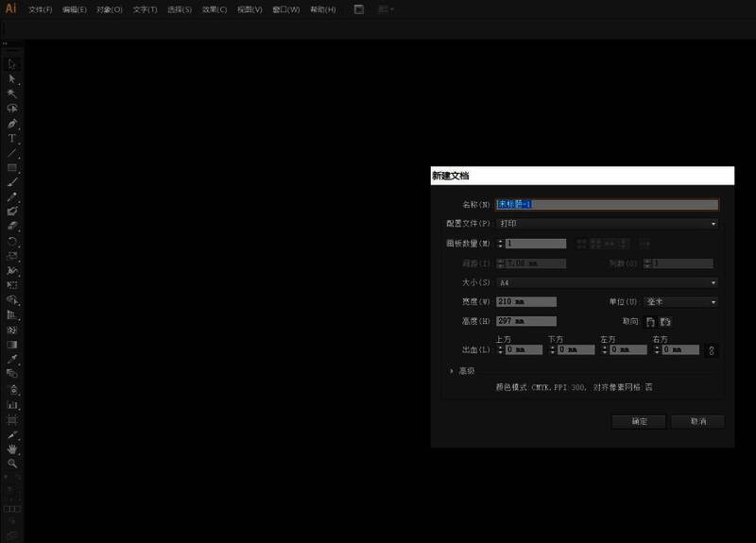Select the Pen tool
The image size is (756, 543).
12,124
